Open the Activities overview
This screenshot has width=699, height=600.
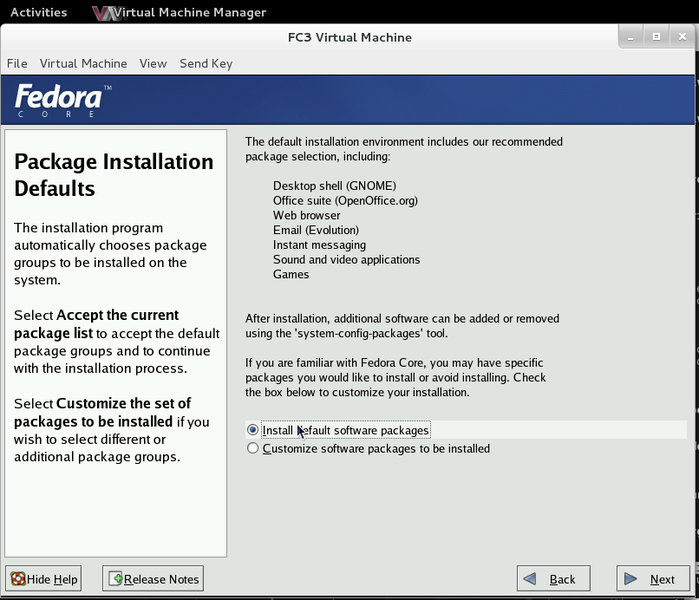(x=38, y=12)
